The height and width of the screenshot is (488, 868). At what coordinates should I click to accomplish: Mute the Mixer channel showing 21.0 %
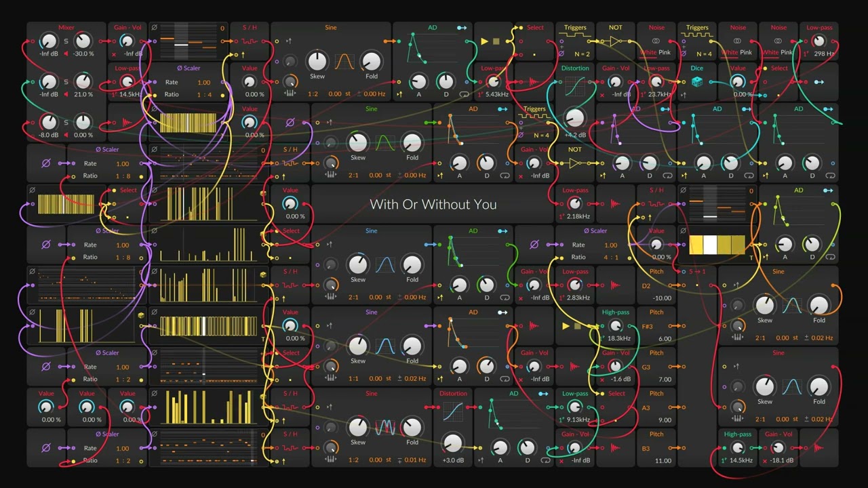[66, 94]
